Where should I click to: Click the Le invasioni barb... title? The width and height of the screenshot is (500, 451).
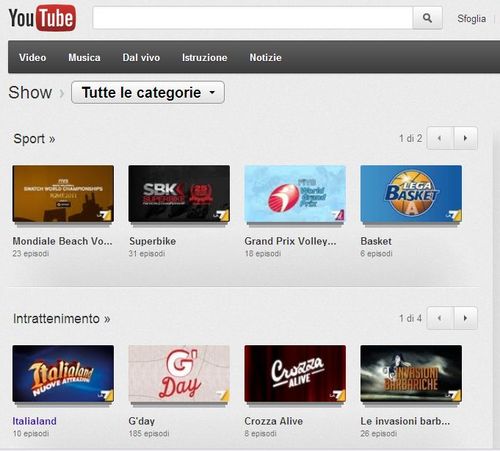(x=405, y=421)
